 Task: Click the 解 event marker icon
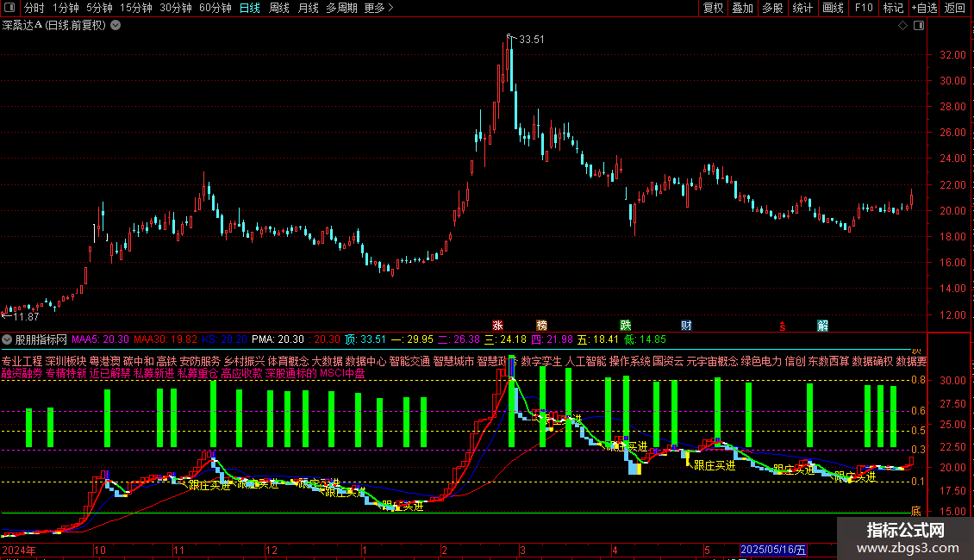(822, 326)
